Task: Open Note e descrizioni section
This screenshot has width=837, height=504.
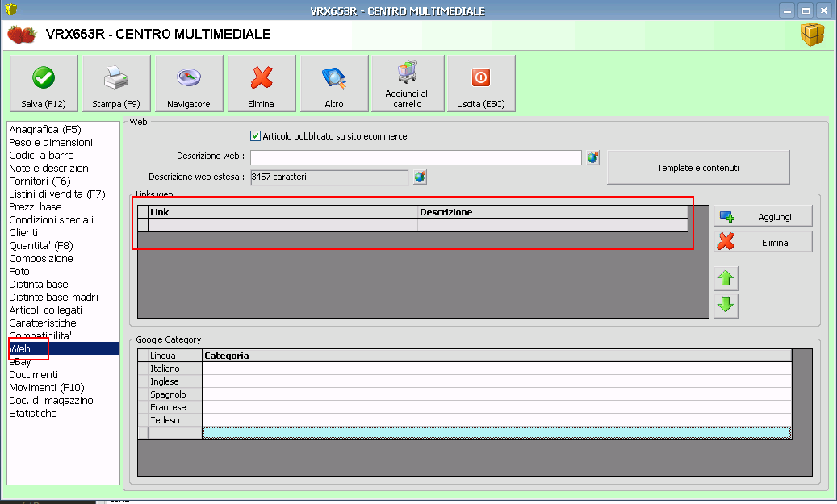Action: tap(50, 168)
